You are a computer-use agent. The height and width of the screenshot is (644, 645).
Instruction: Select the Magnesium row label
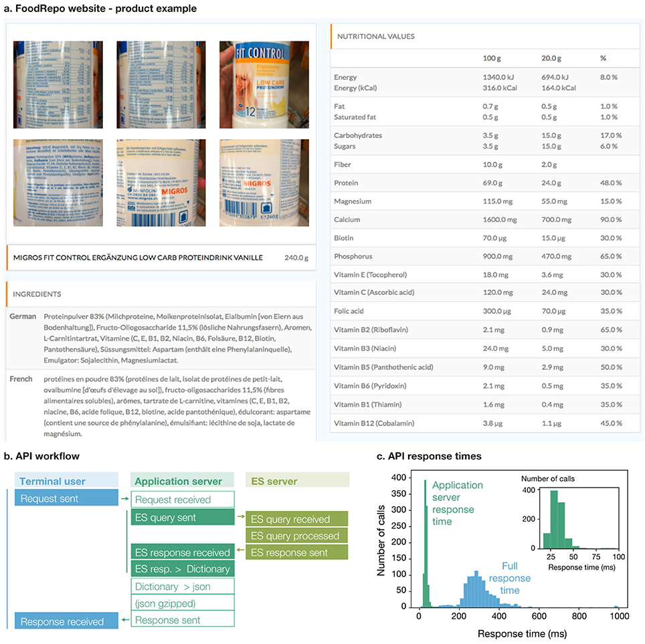click(353, 201)
